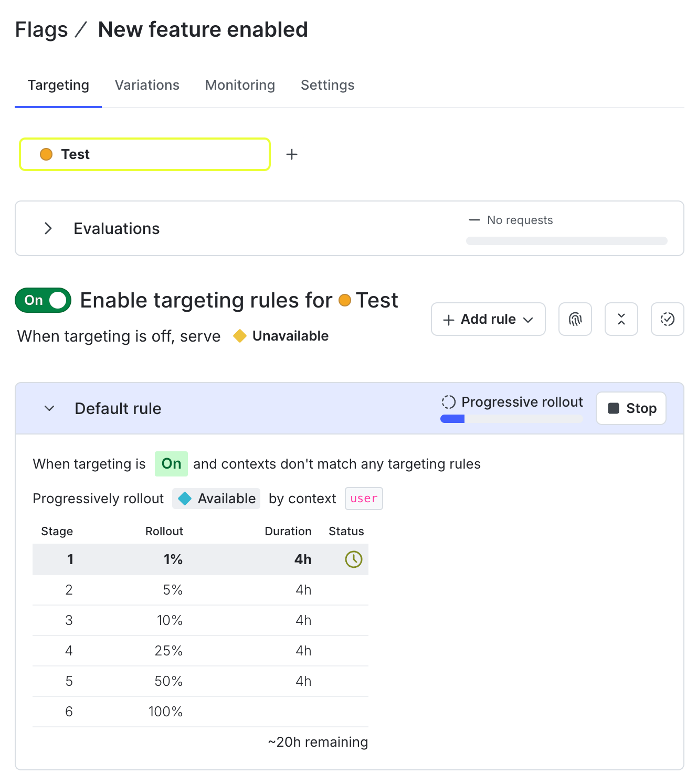Click the user context badge

[364, 499]
